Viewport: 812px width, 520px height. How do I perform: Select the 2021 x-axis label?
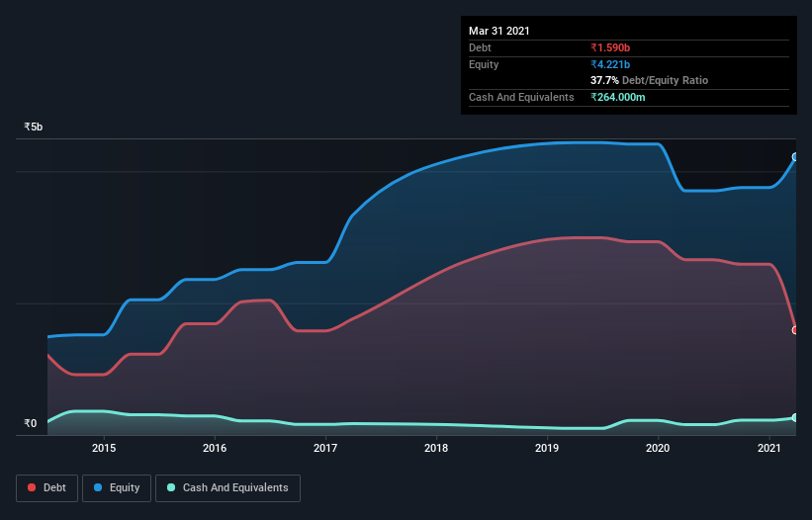click(769, 448)
